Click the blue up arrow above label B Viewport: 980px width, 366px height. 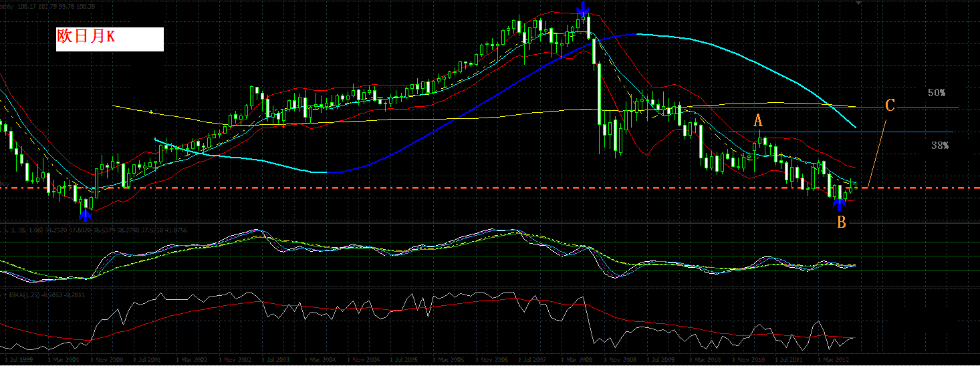840,204
